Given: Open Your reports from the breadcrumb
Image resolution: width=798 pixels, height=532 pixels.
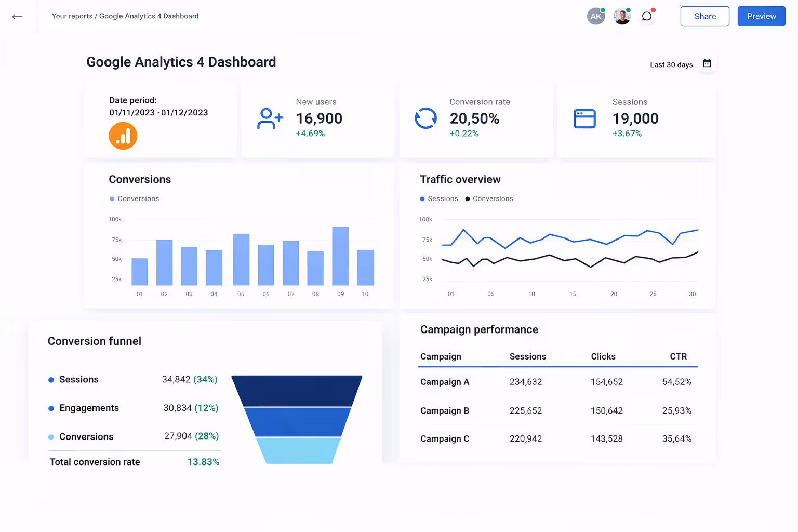Looking at the screenshot, I should pyautogui.click(x=72, y=16).
